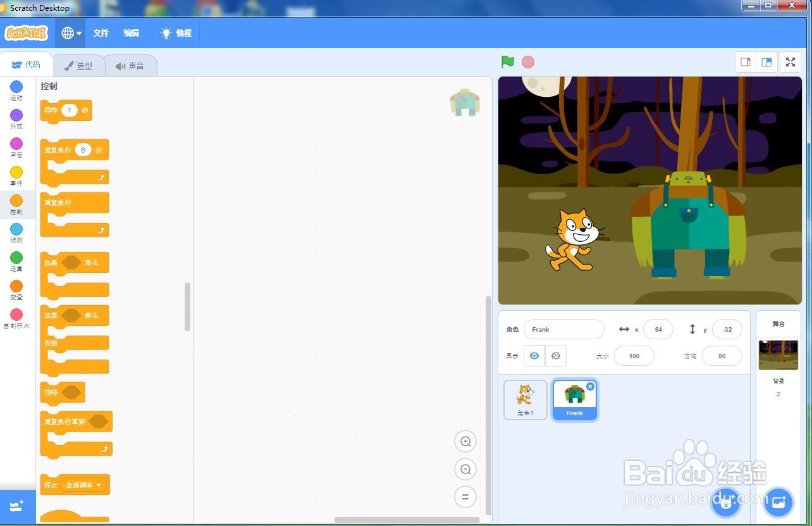Edit the 大小 size field 100
This screenshot has height=526, width=812.
point(634,356)
